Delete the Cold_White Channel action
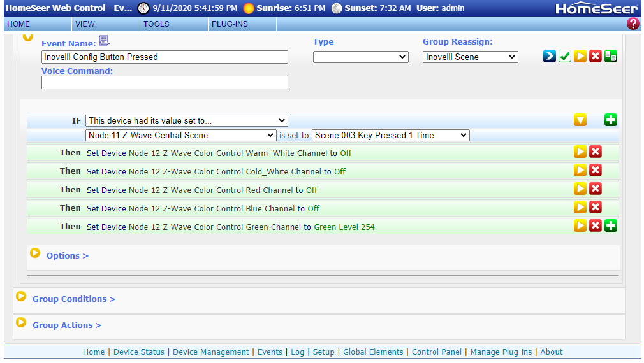 (595, 170)
